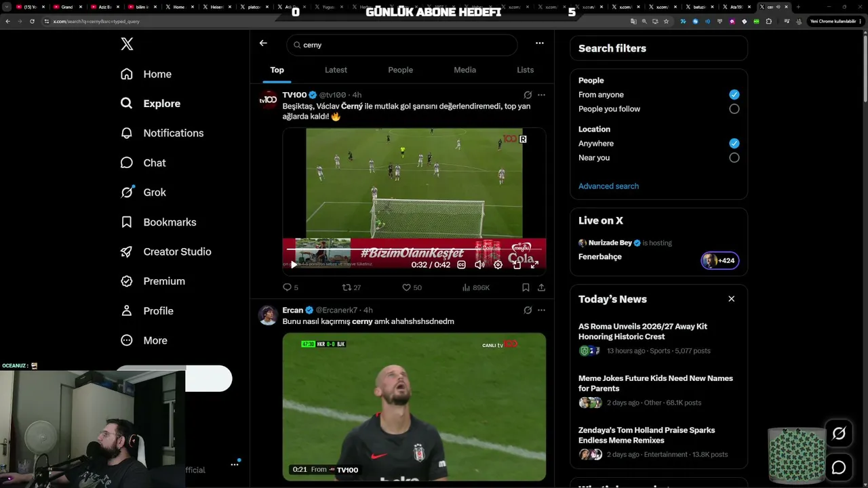
Task: Switch to the Latest tab
Action: click(x=336, y=70)
